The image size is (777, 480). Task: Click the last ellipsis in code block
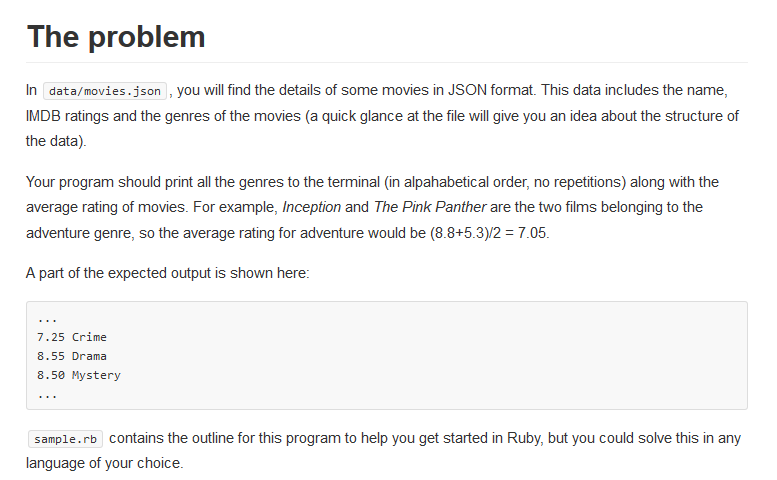click(x=47, y=396)
